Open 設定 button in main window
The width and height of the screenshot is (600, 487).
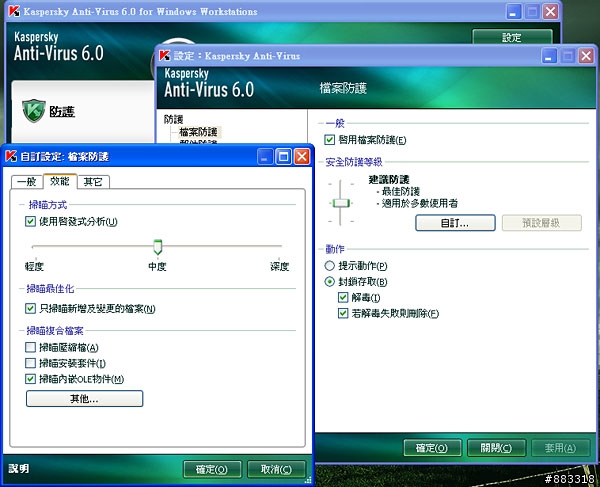pyautogui.click(x=512, y=37)
